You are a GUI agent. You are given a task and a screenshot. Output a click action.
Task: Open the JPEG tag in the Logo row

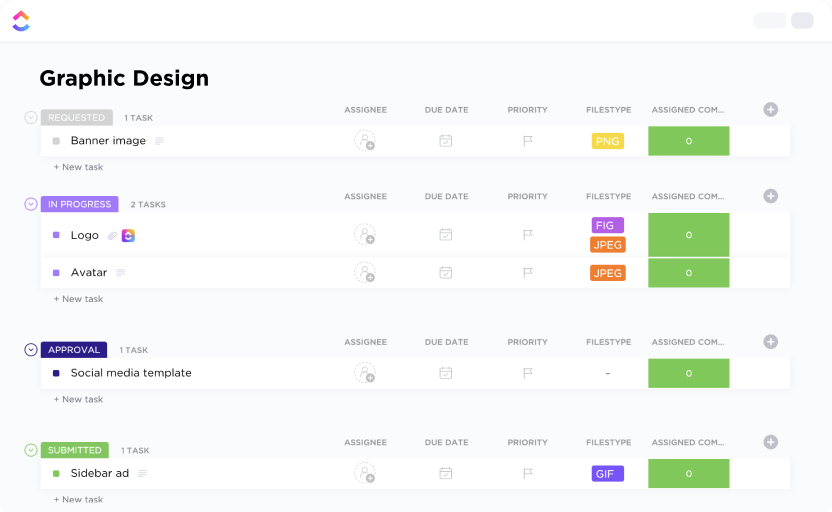tap(608, 245)
